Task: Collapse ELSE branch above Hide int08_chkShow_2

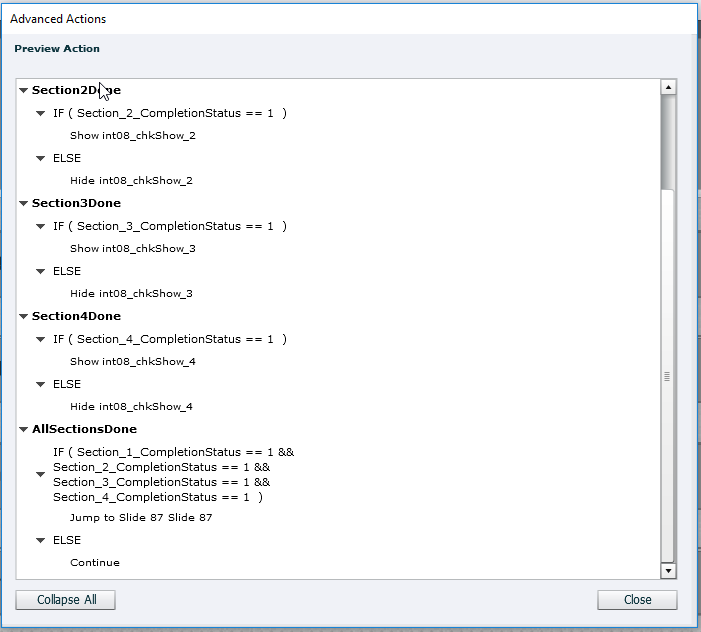Action: [41, 159]
